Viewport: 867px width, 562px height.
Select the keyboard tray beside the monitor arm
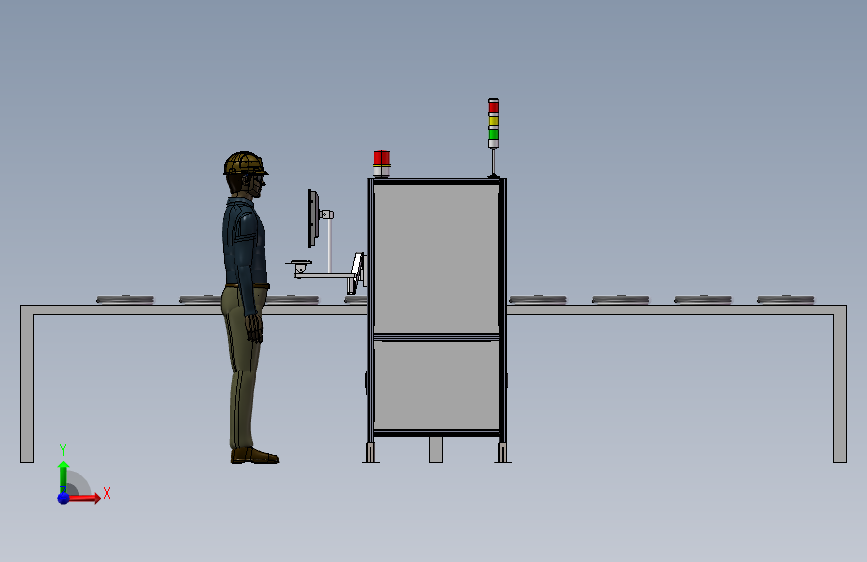[x=301, y=263]
